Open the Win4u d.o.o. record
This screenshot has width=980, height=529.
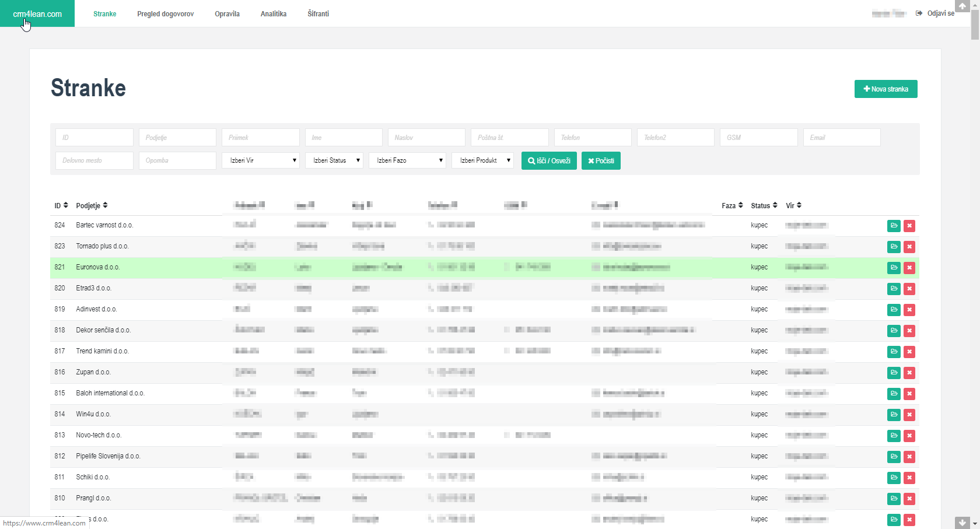tap(894, 415)
